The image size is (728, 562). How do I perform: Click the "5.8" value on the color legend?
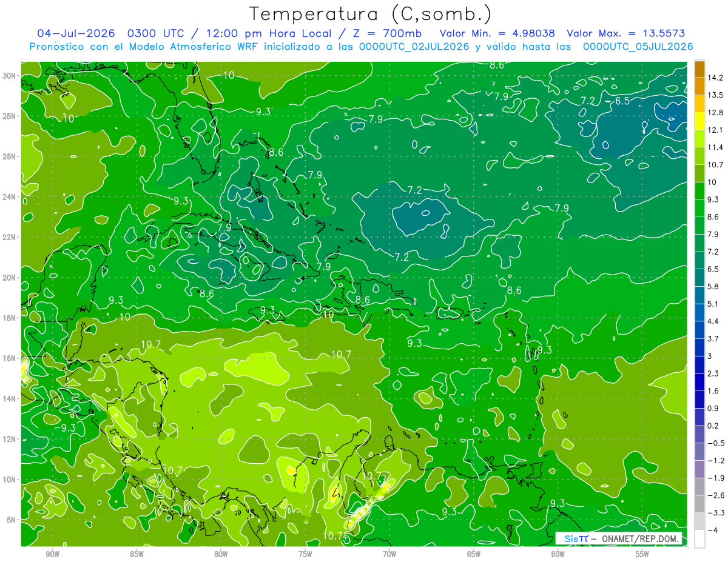[713, 286]
